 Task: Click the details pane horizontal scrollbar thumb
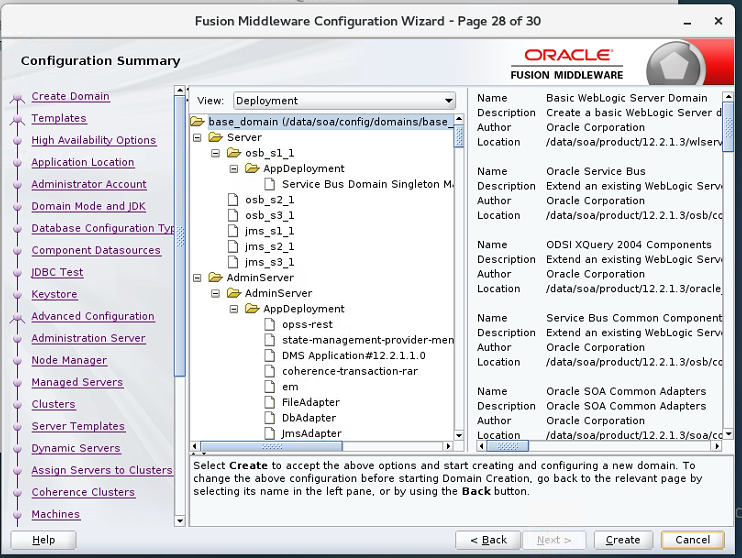pyautogui.click(x=508, y=446)
